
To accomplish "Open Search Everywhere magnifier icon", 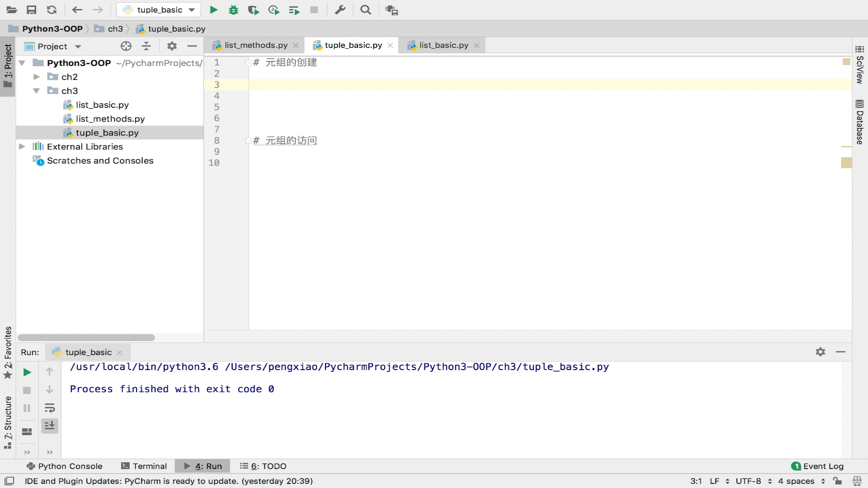I will click(x=366, y=10).
